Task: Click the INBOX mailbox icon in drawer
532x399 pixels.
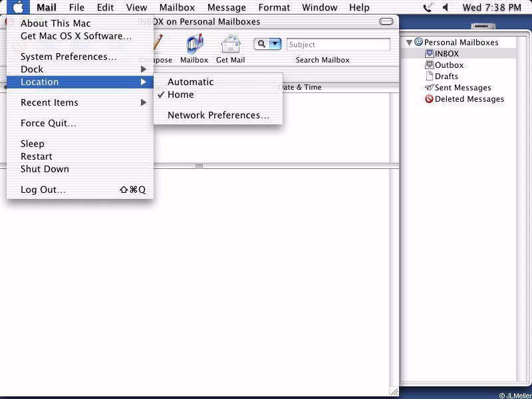Action: [430, 54]
